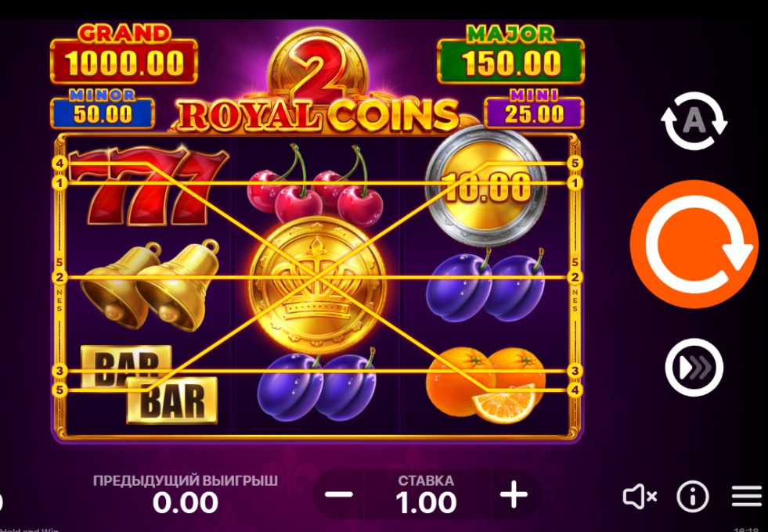Click the red 777 symbol

coord(148,185)
